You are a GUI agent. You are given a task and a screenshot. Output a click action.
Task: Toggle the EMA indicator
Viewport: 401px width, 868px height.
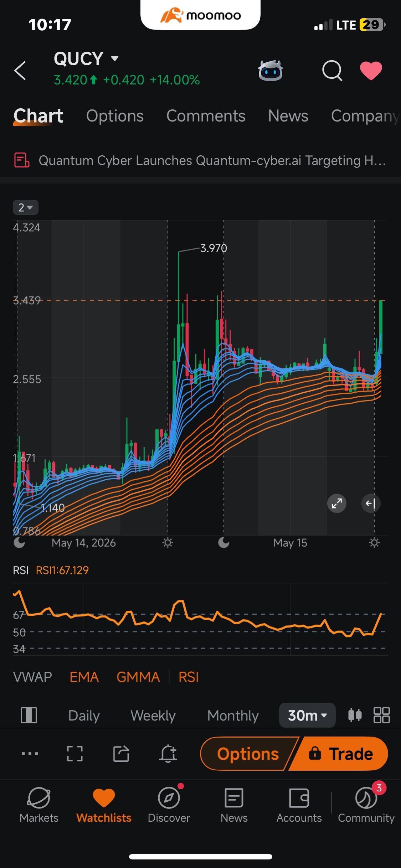pos(84,677)
